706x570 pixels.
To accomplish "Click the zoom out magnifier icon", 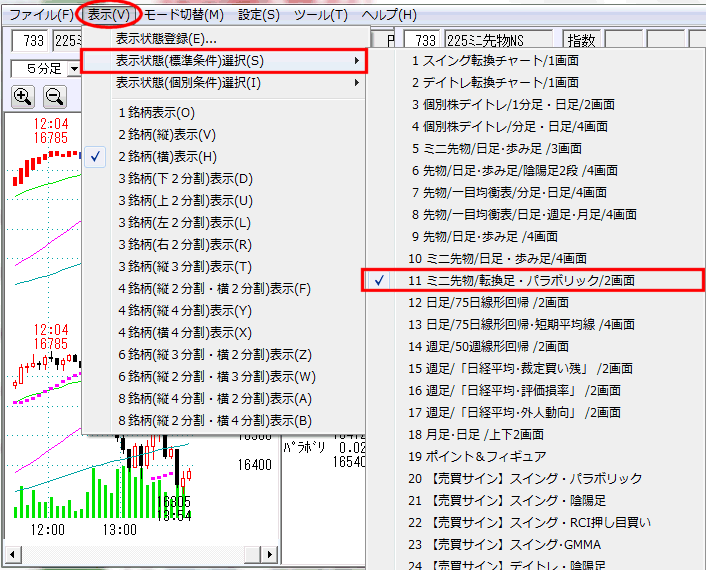I will (55, 97).
